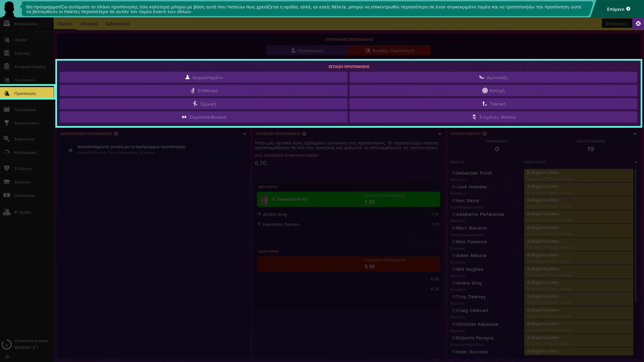The height and width of the screenshot is (362, 644).
Task: Collapse the Ιατρικό Κέντρο panel chevron
Action: click(635, 134)
